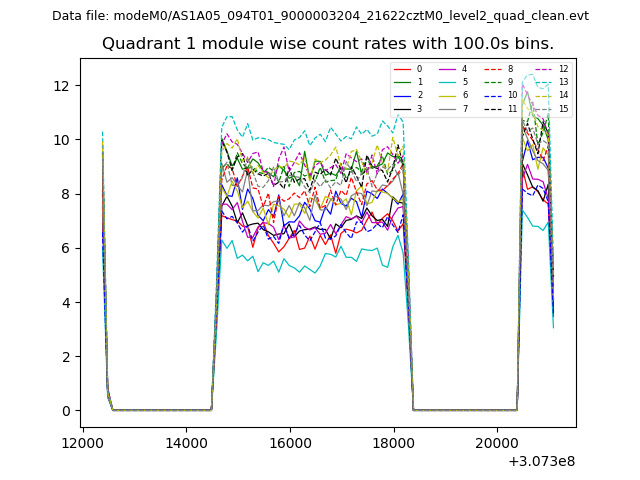Select legend label 15

point(563,108)
